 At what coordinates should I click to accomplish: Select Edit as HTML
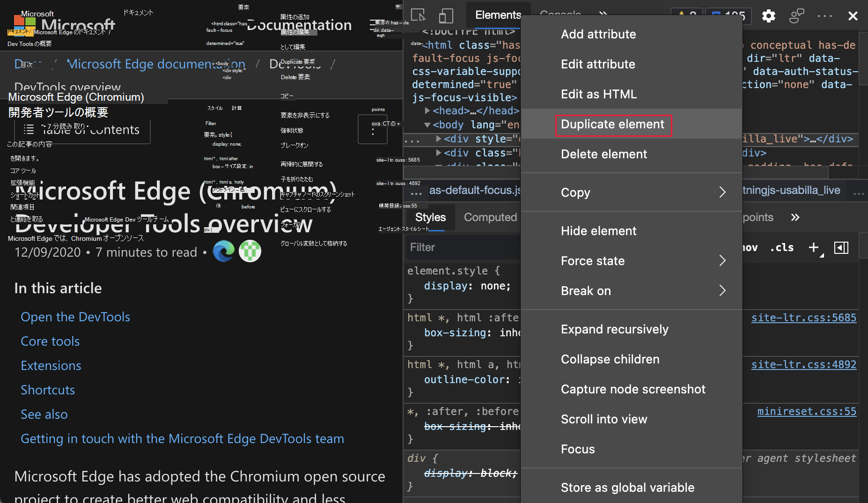(x=631, y=94)
